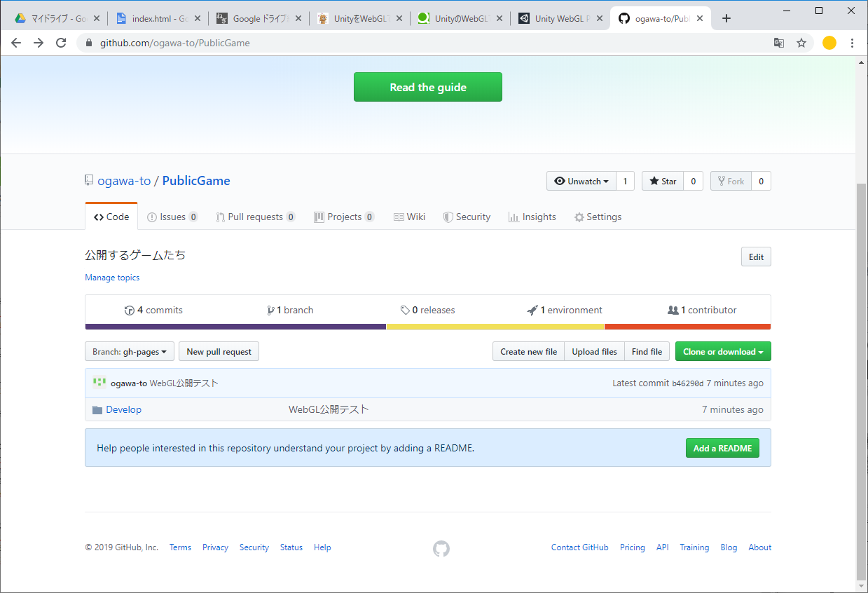The width and height of the screenshot is (868, 593).
Task: Click GitHub Octocat logo in footer
Action: (x=441, y=549)
